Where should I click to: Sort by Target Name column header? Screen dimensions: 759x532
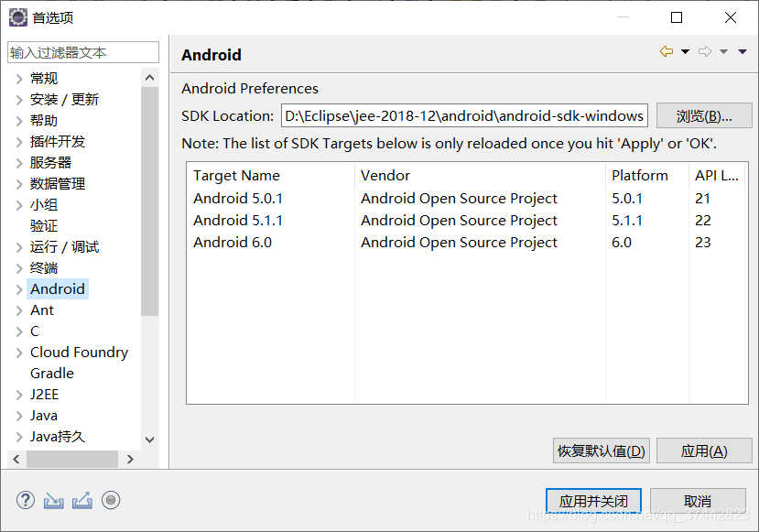pos(271,175)
